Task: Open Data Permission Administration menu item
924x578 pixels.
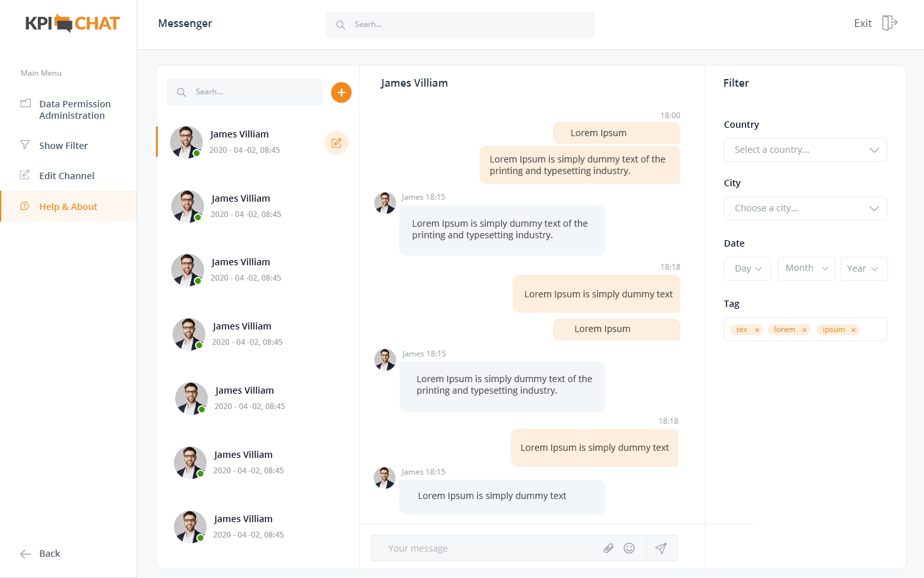Action: click(x=74, y=110)
